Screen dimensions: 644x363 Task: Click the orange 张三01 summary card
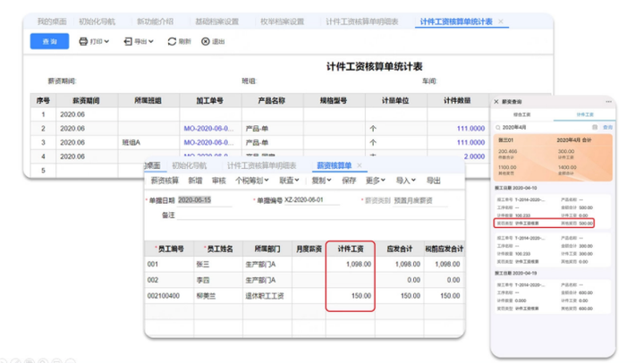[553, 157]
